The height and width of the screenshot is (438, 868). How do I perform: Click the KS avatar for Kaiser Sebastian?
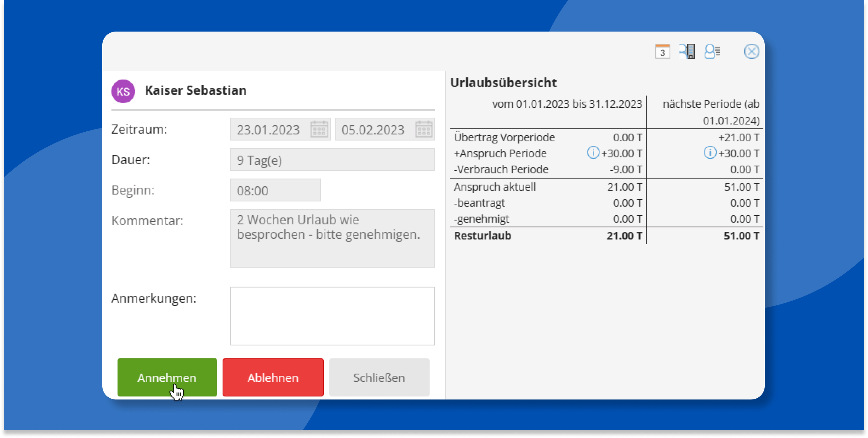click(x=123, y=91)
